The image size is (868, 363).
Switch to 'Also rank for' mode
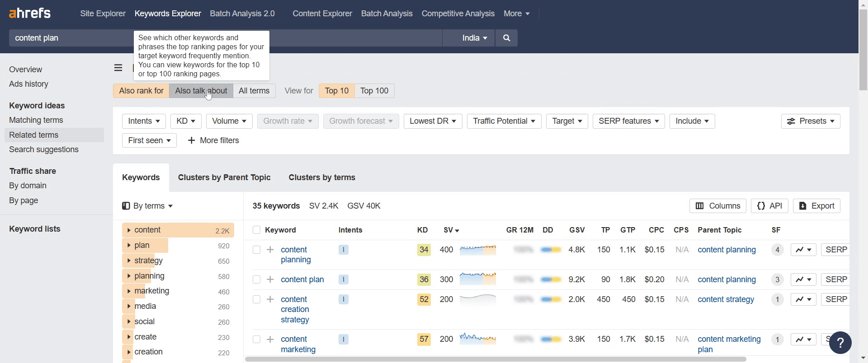click(x=141, y=91)
